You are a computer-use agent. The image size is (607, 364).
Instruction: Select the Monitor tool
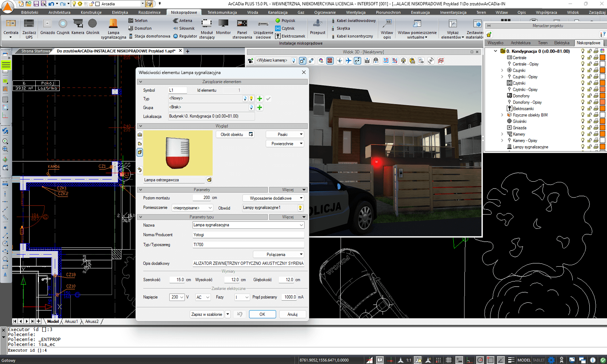(223, 27)
